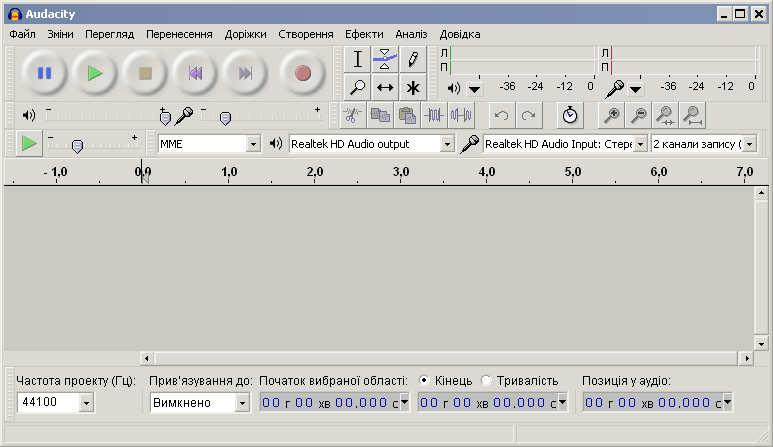Skip to end of the project
Image resolution: width=773 pixels, height=447 pixels.
click(245, 73)
